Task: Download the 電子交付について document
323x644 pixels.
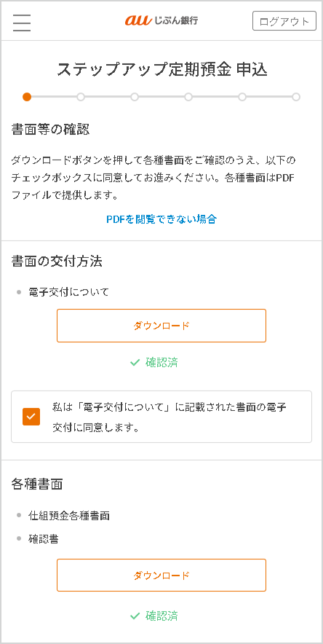Action: tap(161, 326)
